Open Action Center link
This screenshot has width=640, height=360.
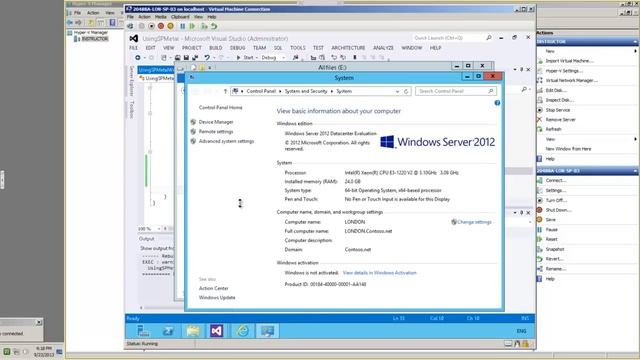(x=213, y=288)
